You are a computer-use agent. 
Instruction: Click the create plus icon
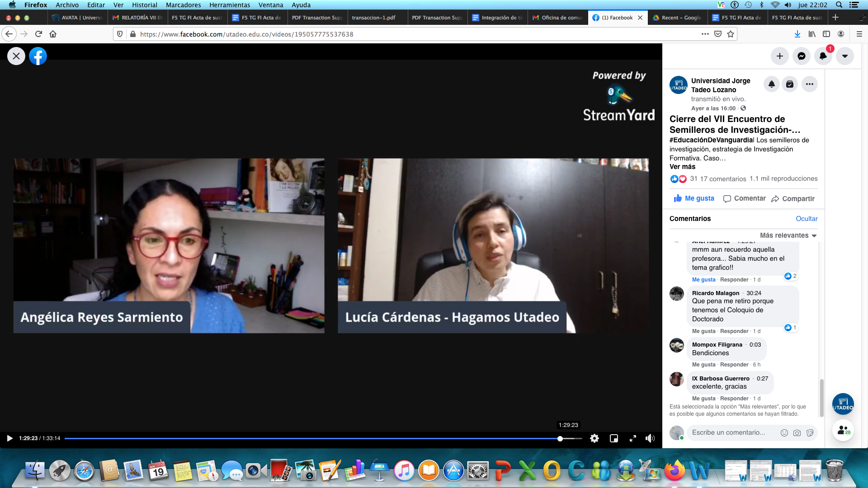point(780,56)
